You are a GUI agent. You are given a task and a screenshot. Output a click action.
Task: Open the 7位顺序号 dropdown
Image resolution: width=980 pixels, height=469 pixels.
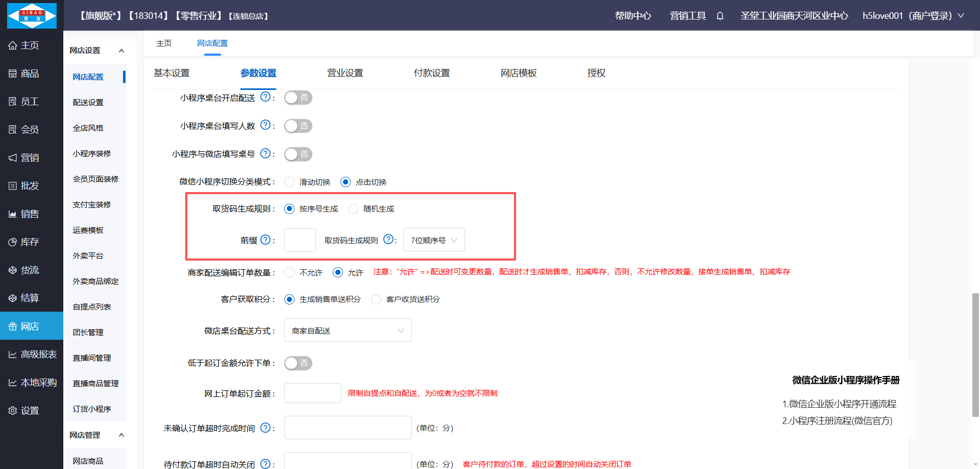[x=434, y=240]
